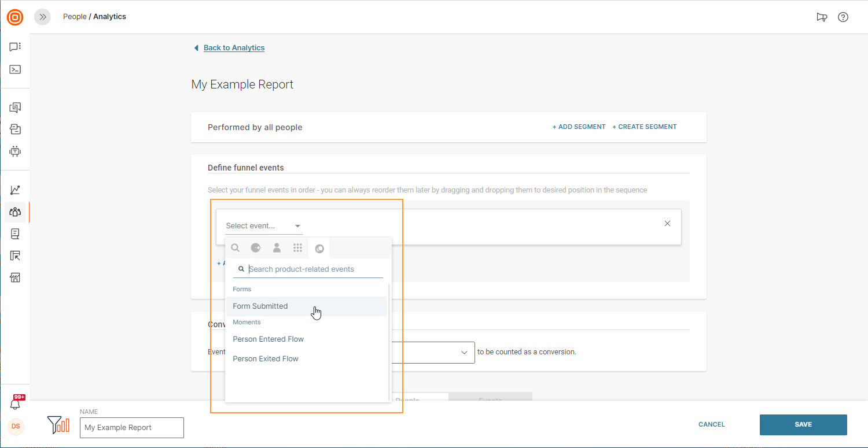
Task: Open the Select event dropdown
Action: pyautogui.click(x=263, y=226)
